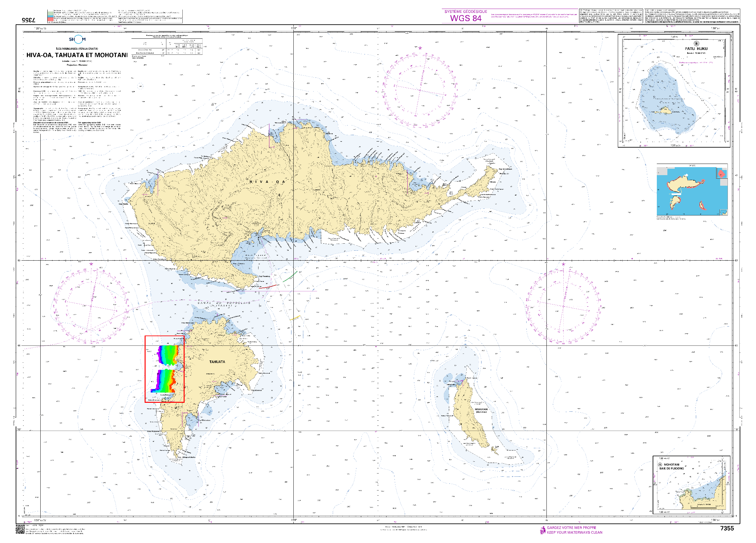This screenshot has width=756, height=543.
Task: Click the northern magenta compass rose center
Action: pyautogui.click(x=420, y=90)
